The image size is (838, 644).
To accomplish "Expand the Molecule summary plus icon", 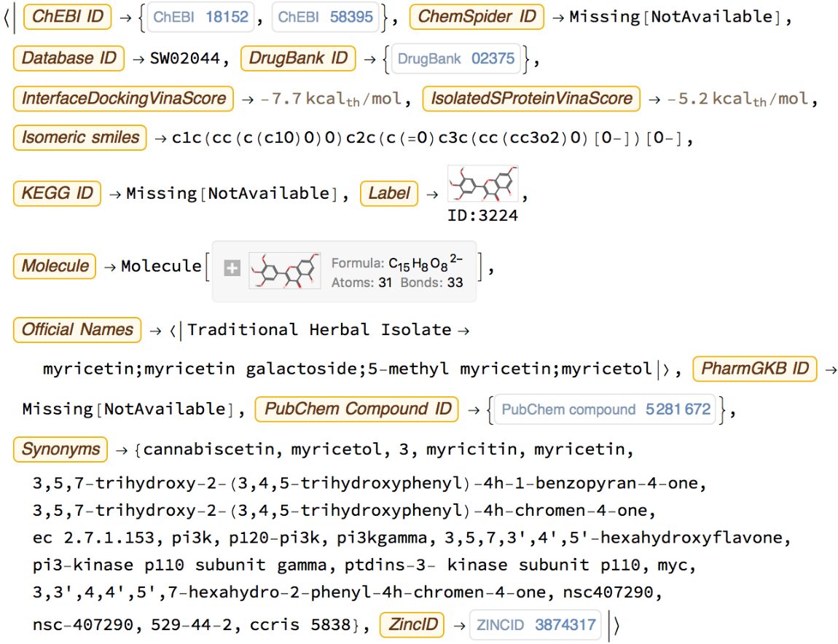I will coord(232,268).
